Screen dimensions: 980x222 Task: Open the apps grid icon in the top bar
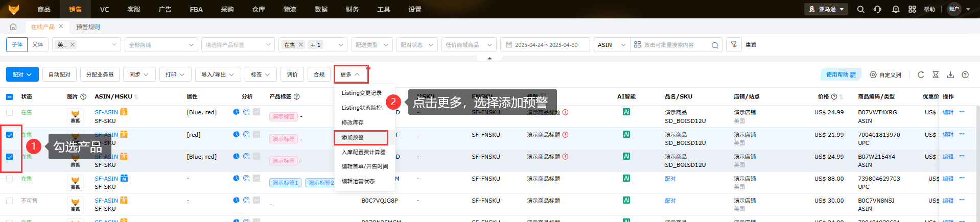click(913, 9)
